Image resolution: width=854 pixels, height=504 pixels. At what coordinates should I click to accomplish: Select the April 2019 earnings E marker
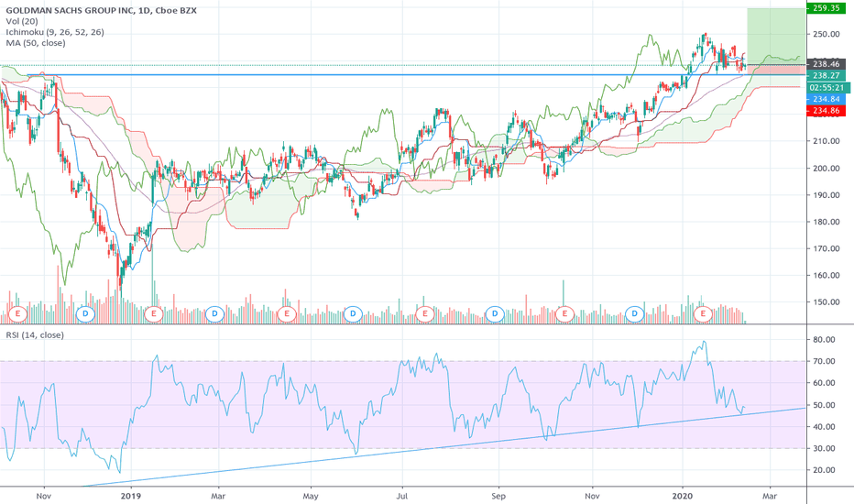coord(286,313)
